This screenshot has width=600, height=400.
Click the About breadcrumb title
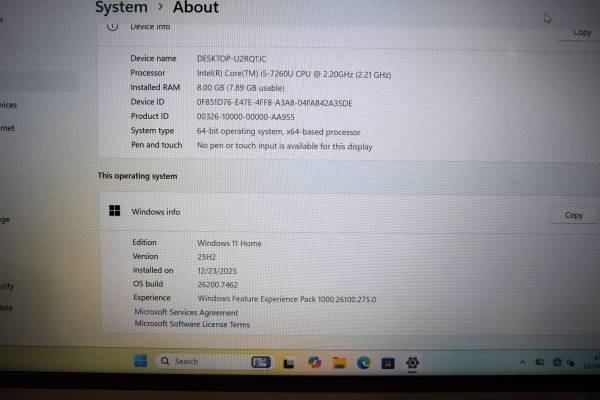click(x=195, y=8)
